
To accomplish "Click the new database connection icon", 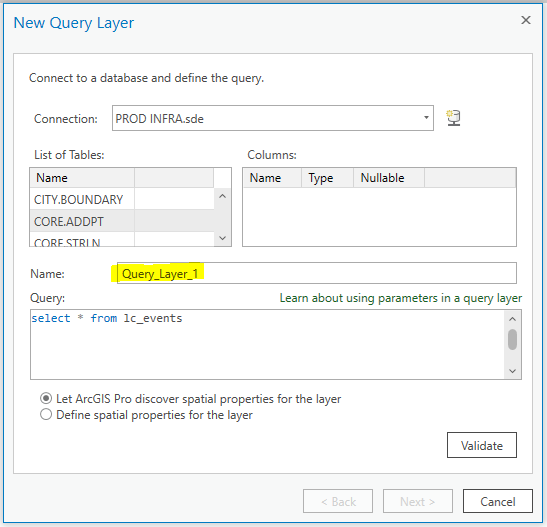I will pyautogui.click(x=454, y=118).
